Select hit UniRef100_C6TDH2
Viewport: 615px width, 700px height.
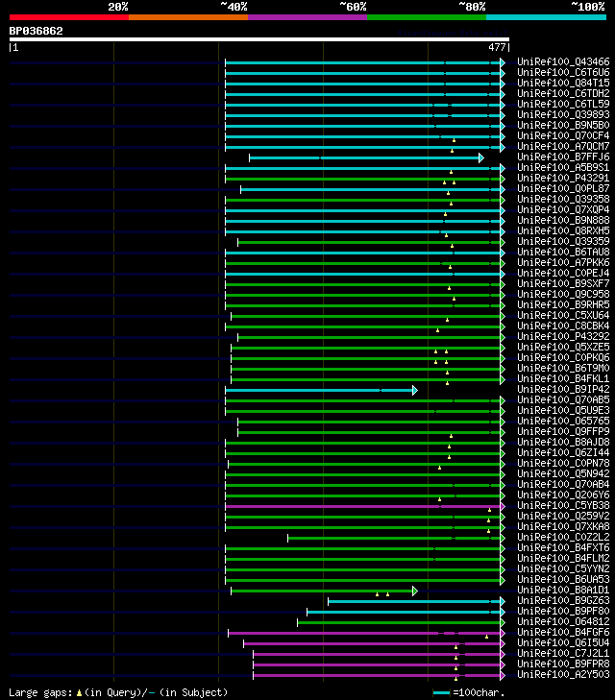[x=563, y=94]
